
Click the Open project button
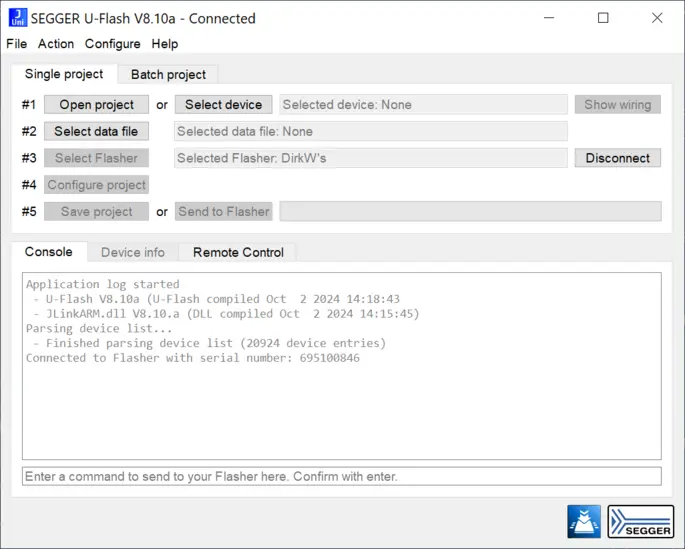pyautogui.click(x=97, y=105)
